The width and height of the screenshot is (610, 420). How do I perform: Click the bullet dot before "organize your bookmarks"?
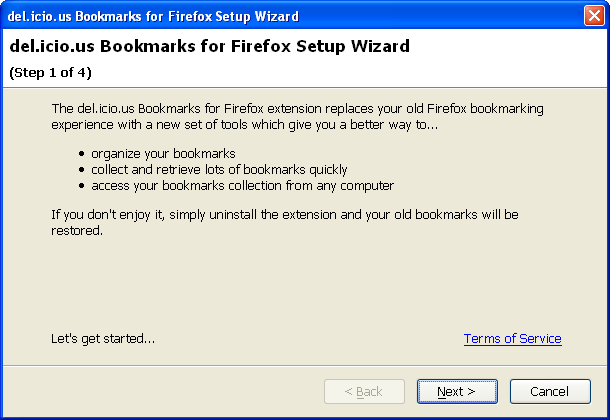coord(81,154)
